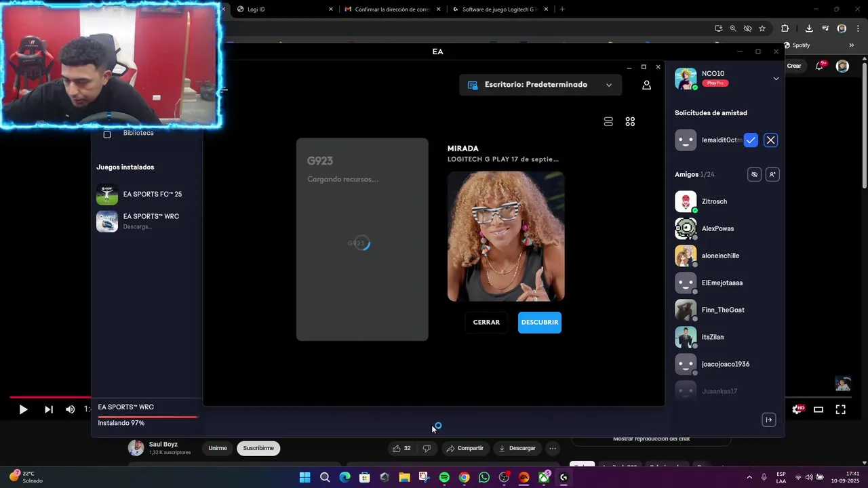Open YouTube notifications bell icon

(819, 66)
